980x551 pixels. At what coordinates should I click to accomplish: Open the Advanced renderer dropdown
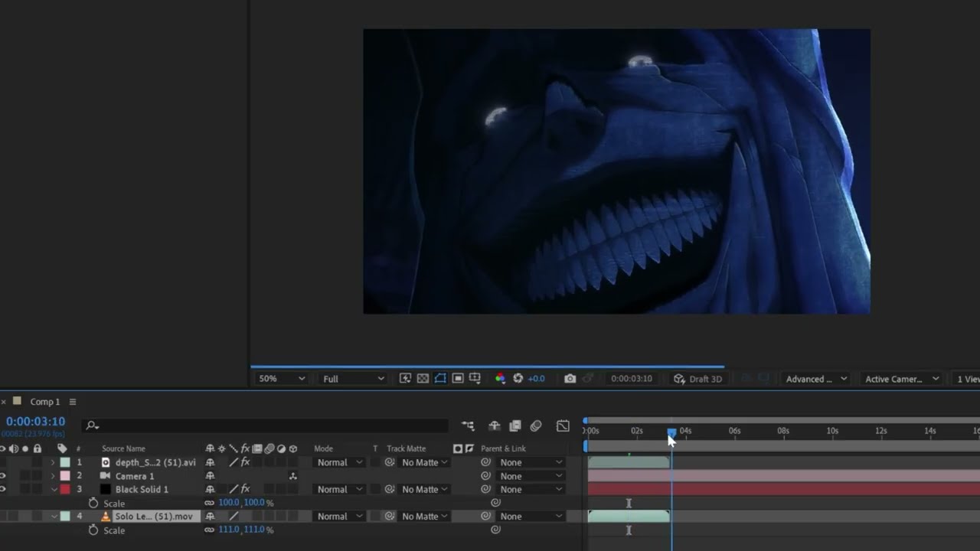coord(816,379)
